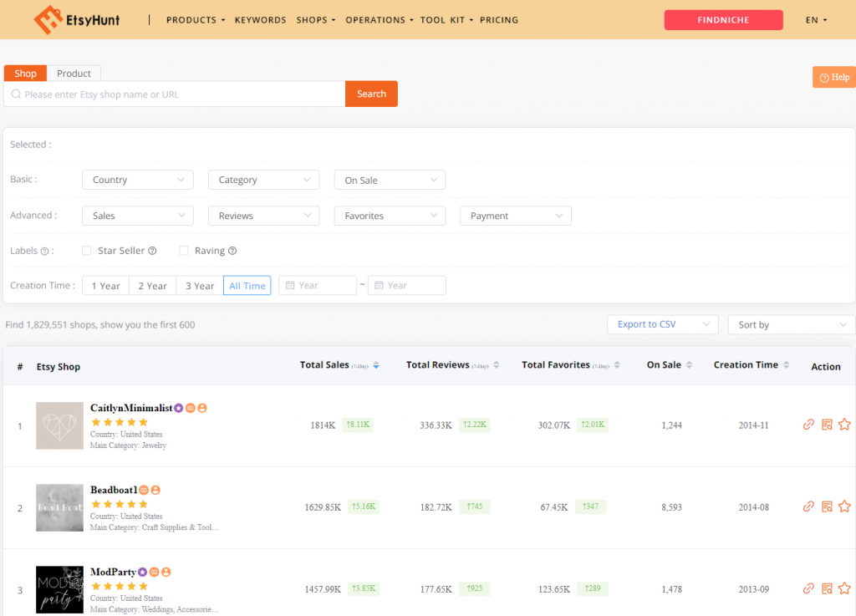Viewport: 856px width, 616px height.
Task: Switch to the Product tab
Action: click(x=74, y=74)
